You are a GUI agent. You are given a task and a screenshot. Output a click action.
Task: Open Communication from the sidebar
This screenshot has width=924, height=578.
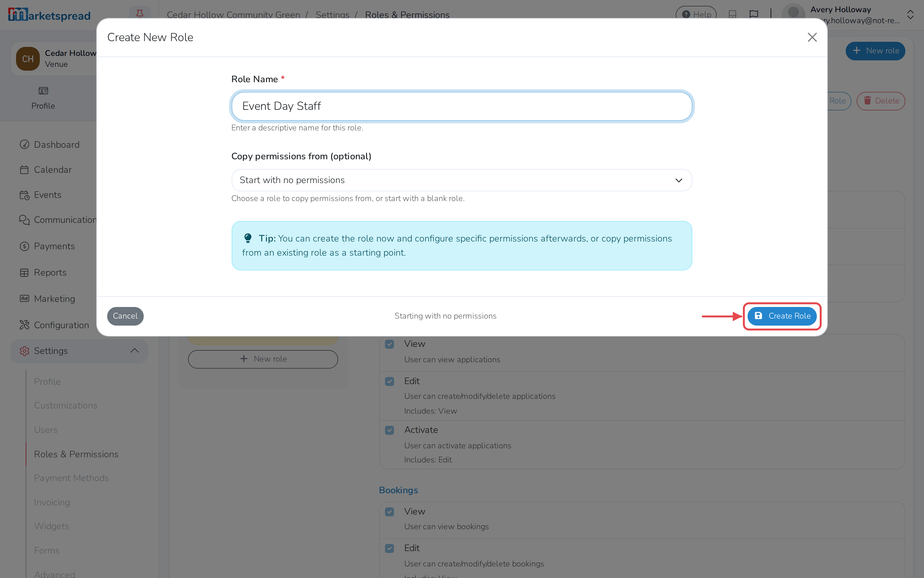coord(57,220)
